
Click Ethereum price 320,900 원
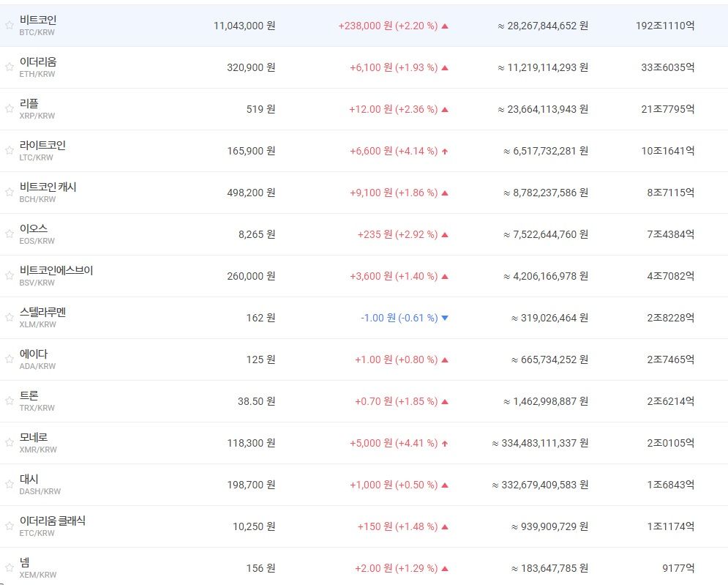click(x=251, y=68)
